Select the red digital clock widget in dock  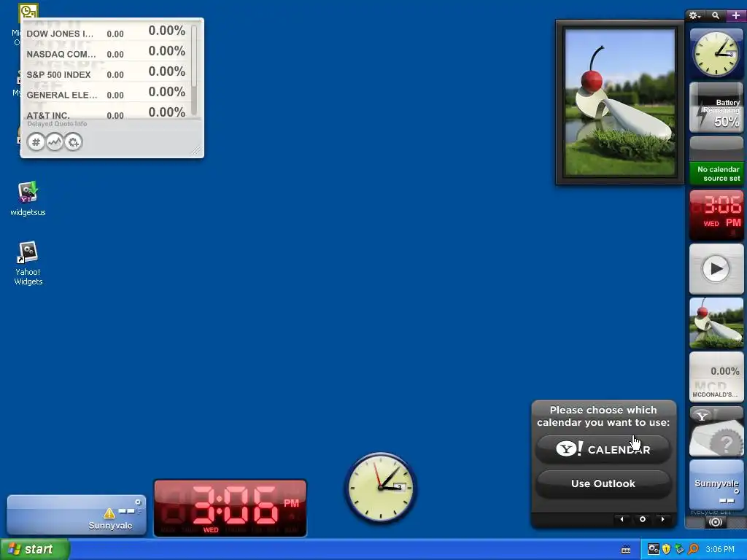[716, 215]
